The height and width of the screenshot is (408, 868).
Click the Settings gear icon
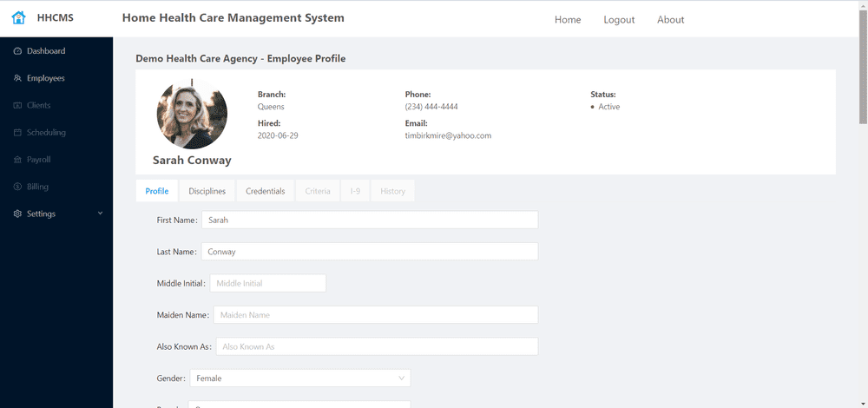tap(17, 214)
